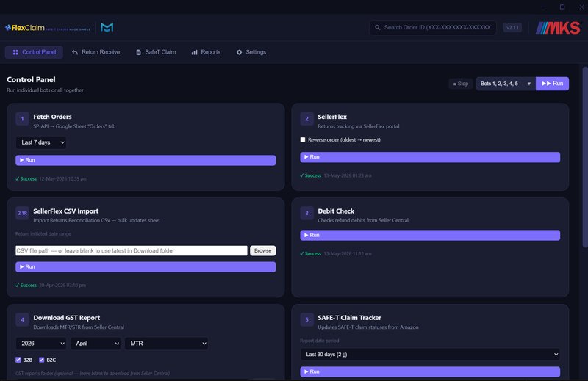Click the SellerFlex Success status text
This screenshot has height=381, width=588.
click(x=311, y=175)
